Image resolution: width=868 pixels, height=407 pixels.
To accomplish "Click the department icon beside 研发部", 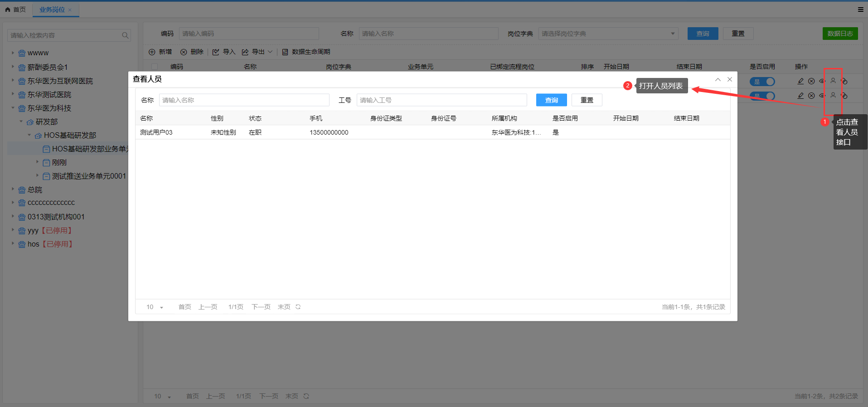I will point(30,122).
